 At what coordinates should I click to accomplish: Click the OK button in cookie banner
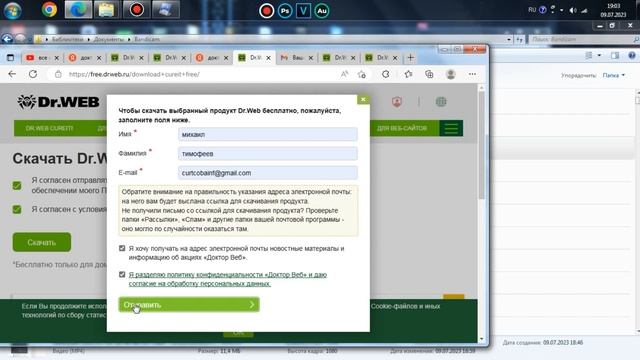click(238, 333)
